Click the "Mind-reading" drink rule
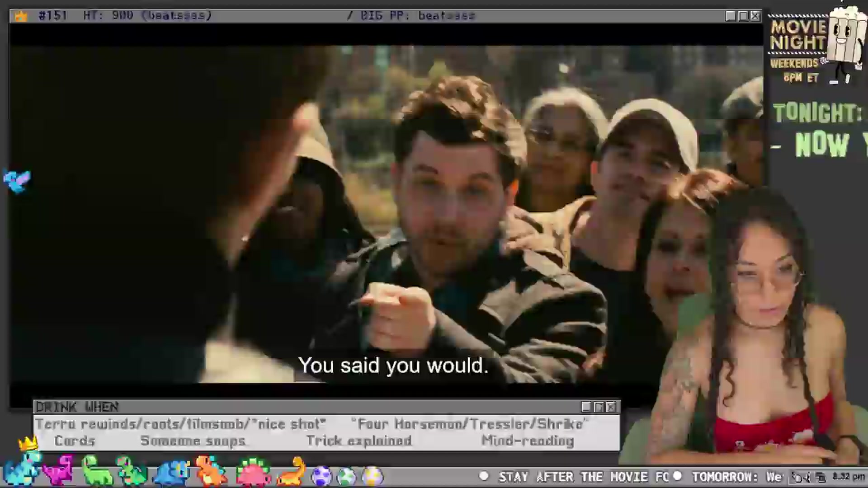 528,441
